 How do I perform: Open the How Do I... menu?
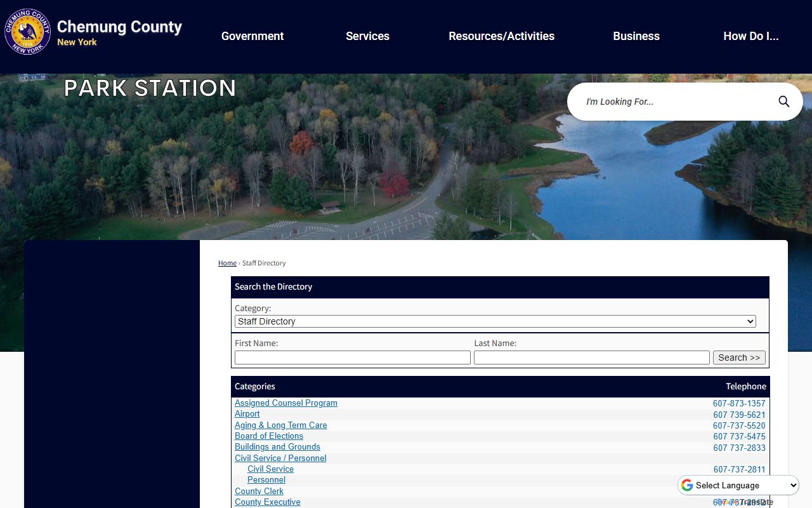point(750,36)
